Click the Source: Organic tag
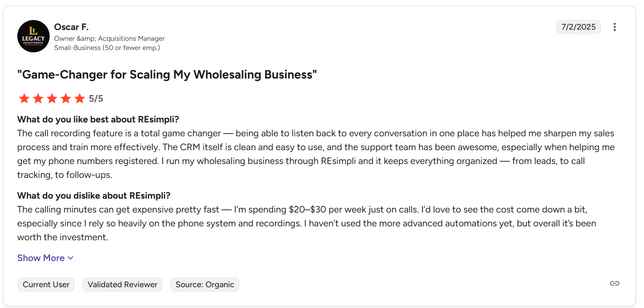This screenshot has width=644, height=308. tap(205, 285)
